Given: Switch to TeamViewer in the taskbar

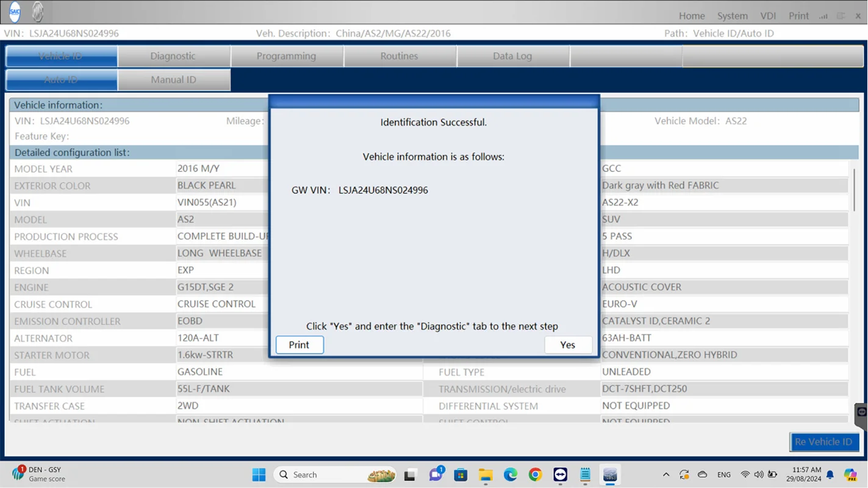Looking at the screenshot, I should 561,475.
